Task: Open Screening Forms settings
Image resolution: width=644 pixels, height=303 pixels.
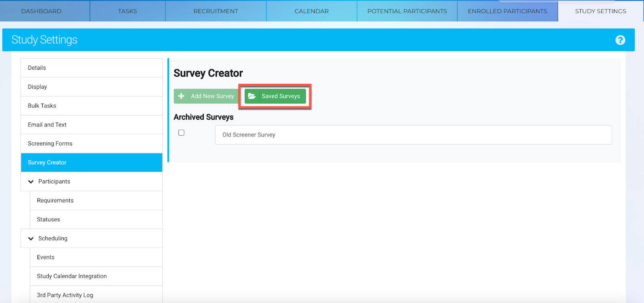Action: pos(50,143)
